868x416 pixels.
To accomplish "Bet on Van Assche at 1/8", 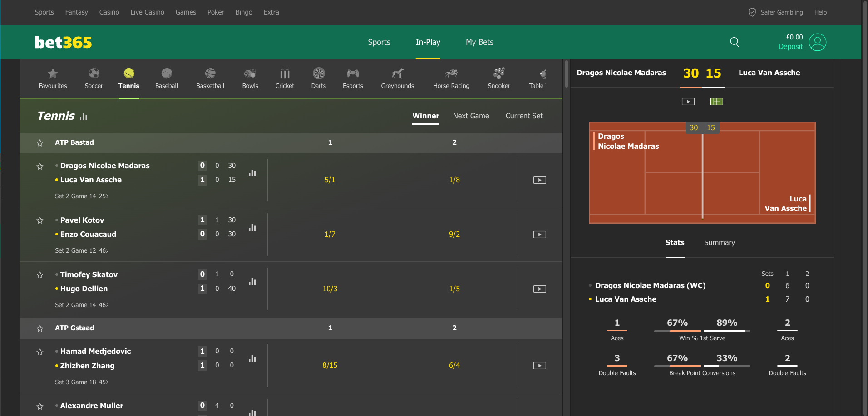I will (x=454, y=180).
